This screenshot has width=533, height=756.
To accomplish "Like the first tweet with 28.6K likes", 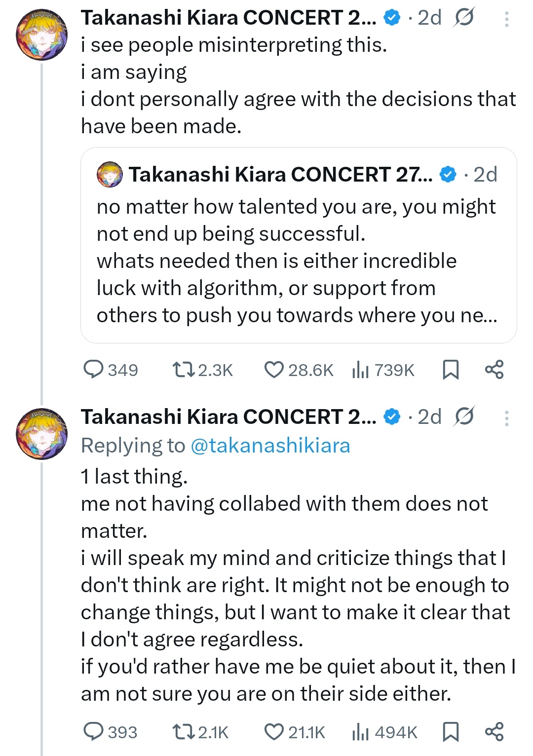I will point(274,370).
